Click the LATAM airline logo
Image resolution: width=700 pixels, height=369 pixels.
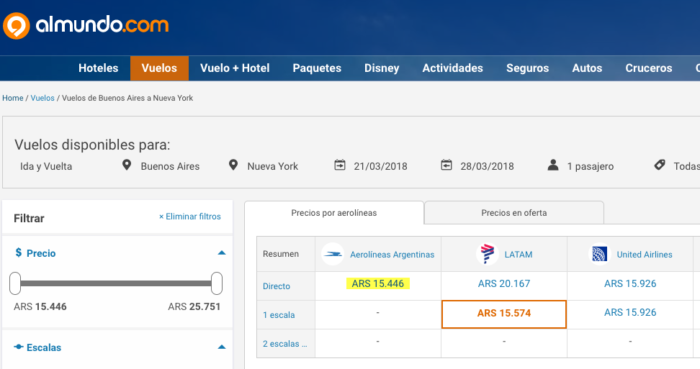click(487, 254)
